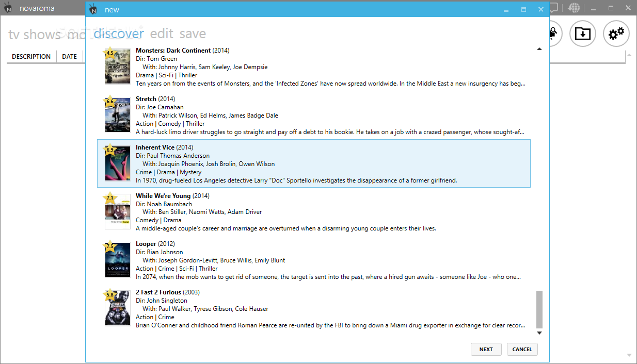Select the Stretch movie poster
This screenshot has height=364, width=637.
coord(118,115)
